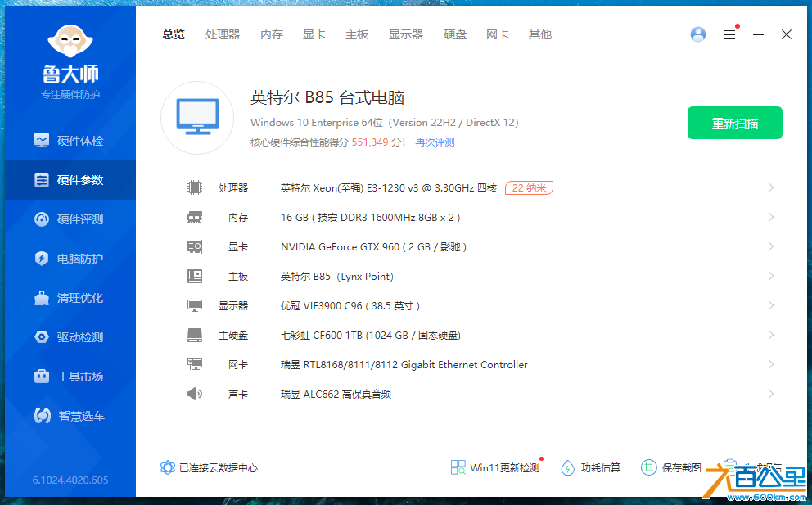Click the Lu Dashi mascot logo
Viewport: 812px width, 505px height.
click(70, 41)
